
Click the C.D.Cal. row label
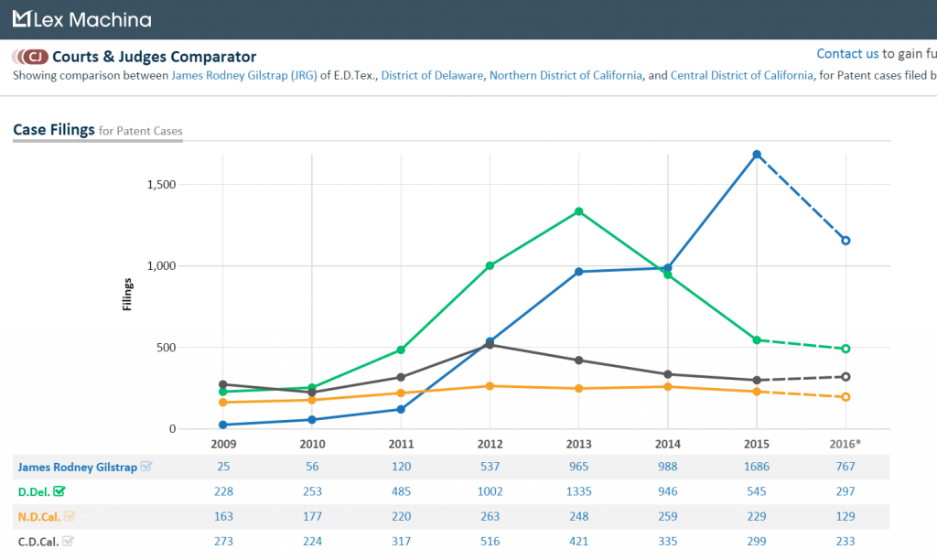click(38, 542)
